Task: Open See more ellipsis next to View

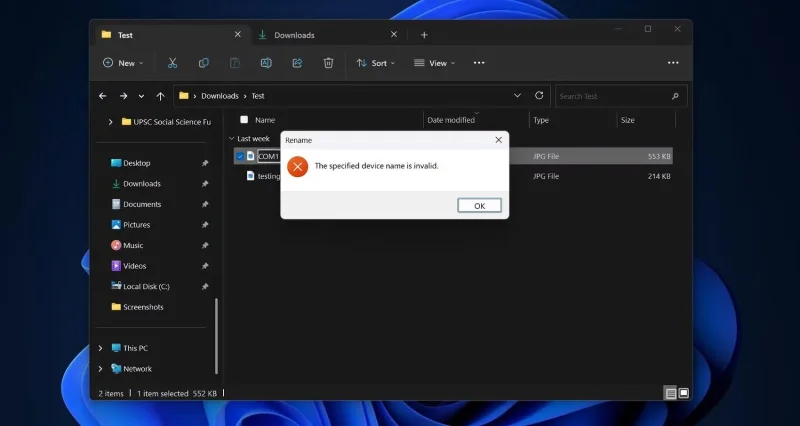Action: (479, 63)
